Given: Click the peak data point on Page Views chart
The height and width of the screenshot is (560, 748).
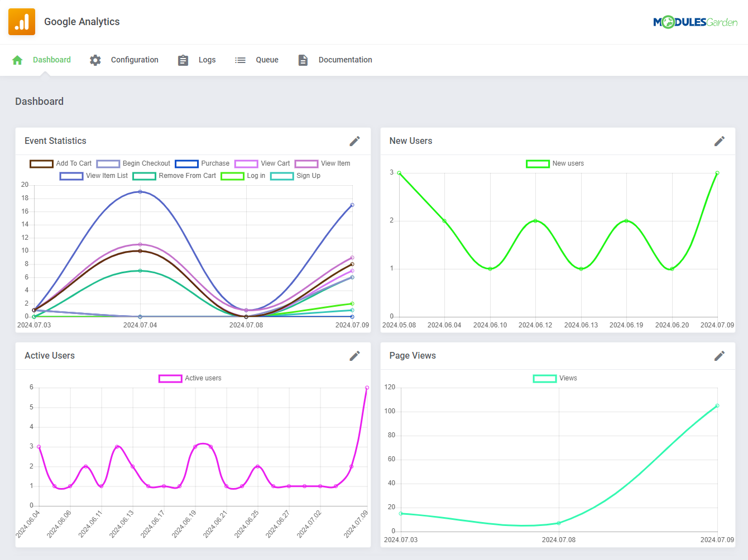Looking at the screenshot, I should pyautogui.click(x=717, y=407).
